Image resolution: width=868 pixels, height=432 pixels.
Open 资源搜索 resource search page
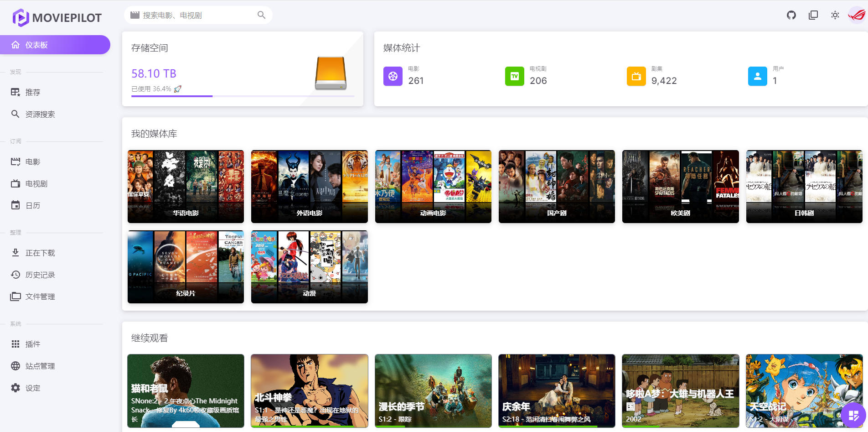55,114
